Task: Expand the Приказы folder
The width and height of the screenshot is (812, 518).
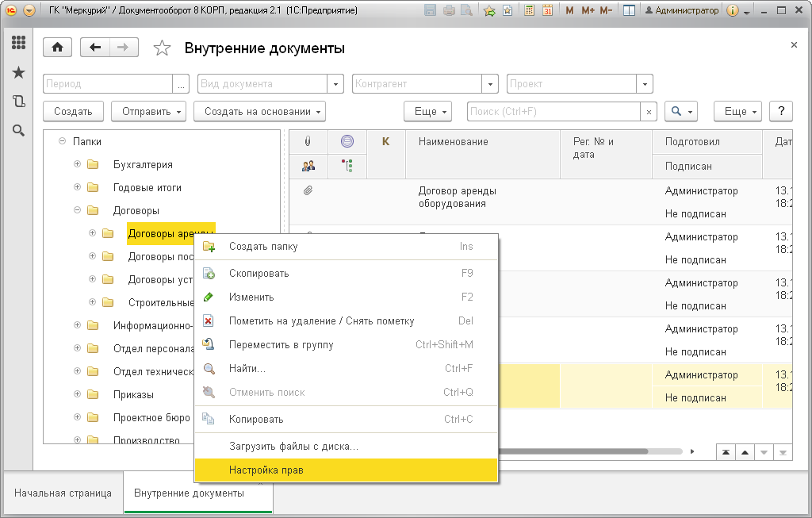Action: click(77, 394)
